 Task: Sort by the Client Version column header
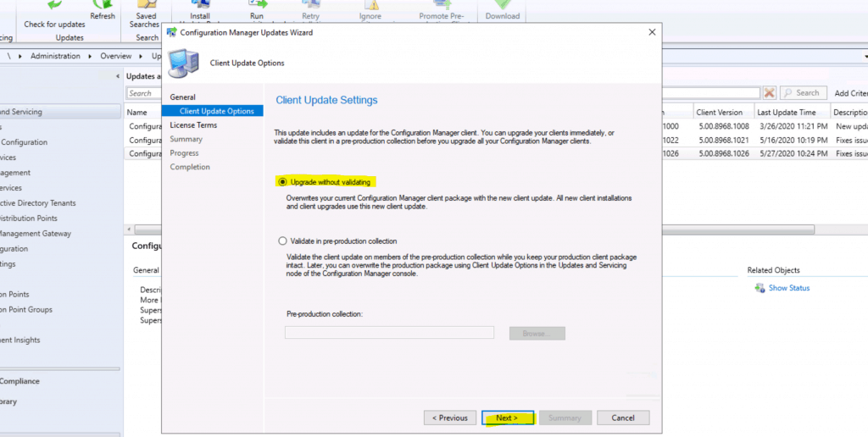(x=719, y=112)
